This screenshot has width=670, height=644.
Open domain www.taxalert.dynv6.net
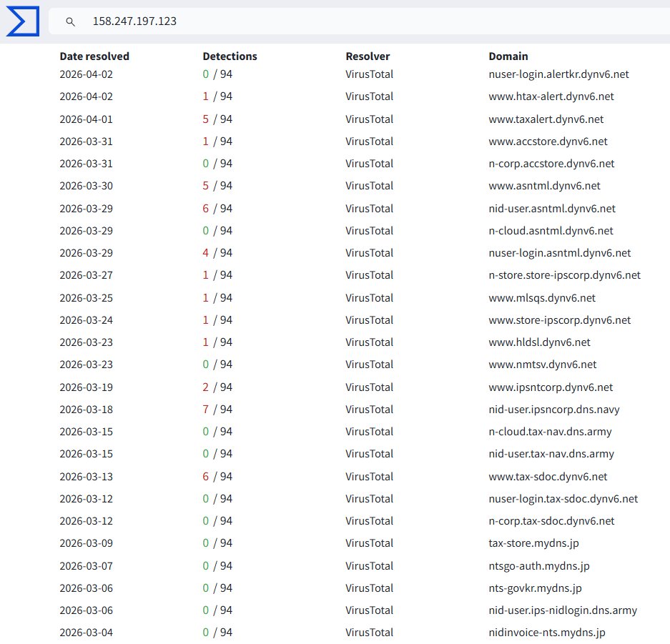coord(546,119)
